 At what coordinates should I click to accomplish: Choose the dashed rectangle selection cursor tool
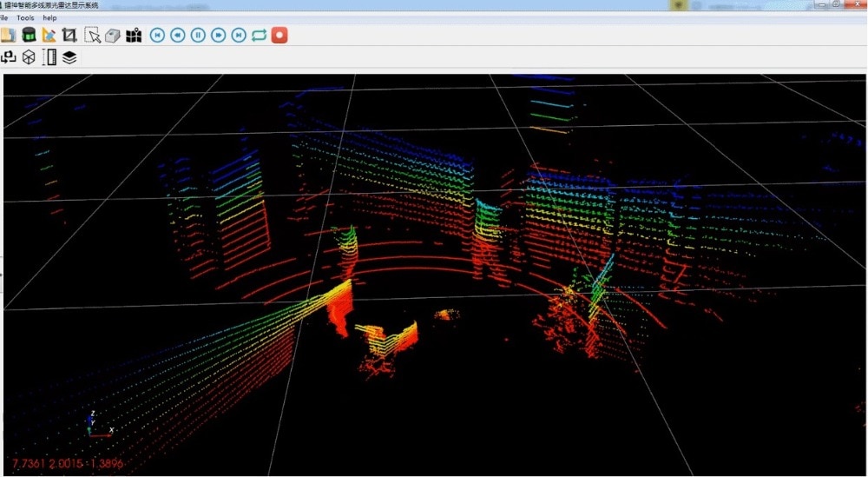[92, 35]
